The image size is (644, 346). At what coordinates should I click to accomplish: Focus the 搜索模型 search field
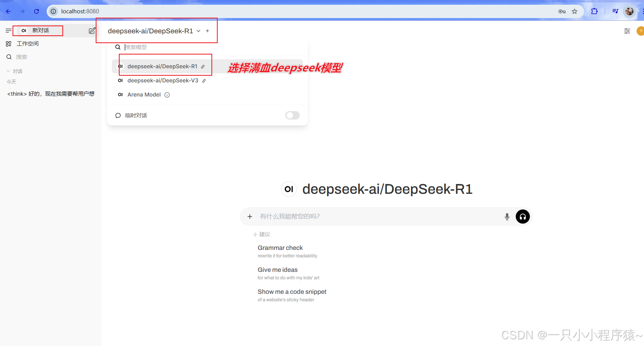tap(212, 47)
